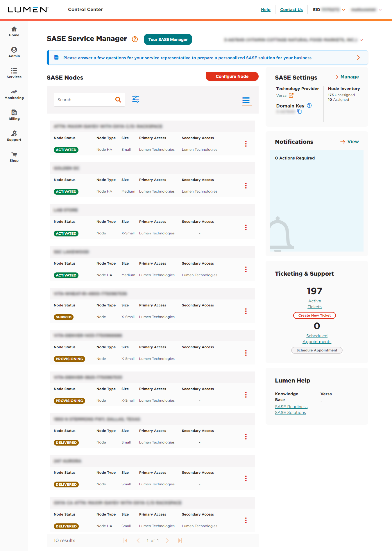The height and width of the screenshot is (551, 392).
Task: Open the Versa external link icon
Action: click(x=291, y=95)
